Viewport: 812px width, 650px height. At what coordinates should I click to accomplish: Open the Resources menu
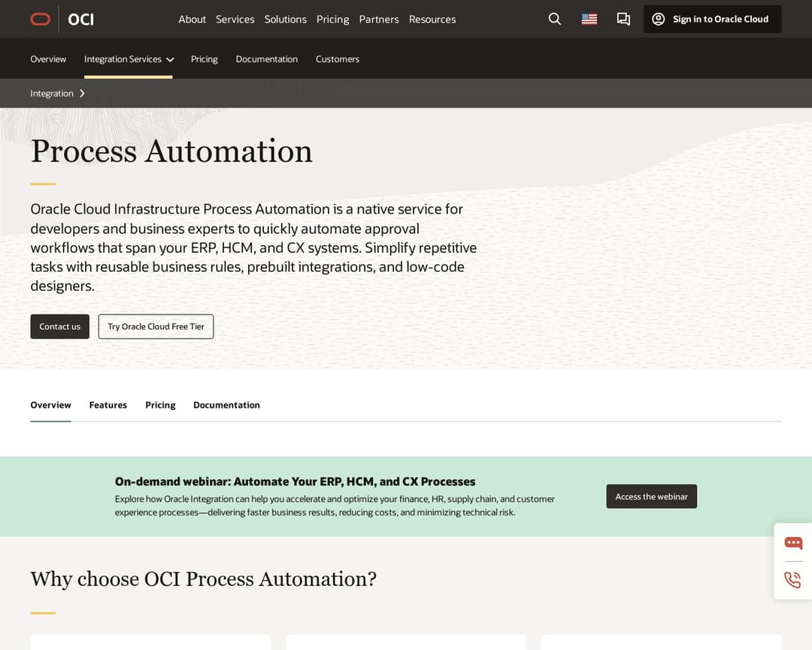(432, 19)
